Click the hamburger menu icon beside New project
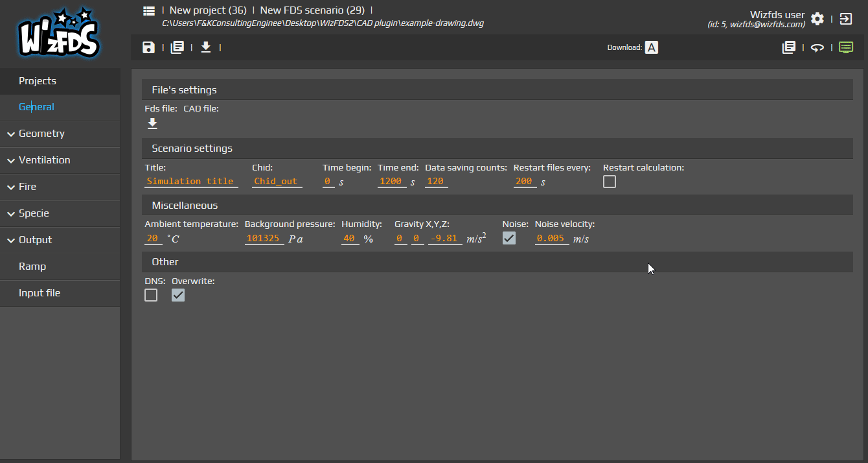The width and height of the screenshot is (868, 463). tap(148, 10)
